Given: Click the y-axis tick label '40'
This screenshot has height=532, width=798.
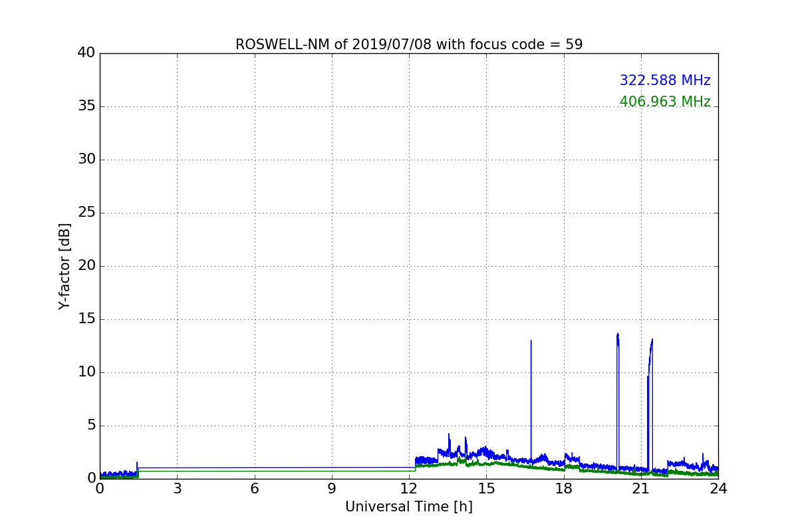Looking at the screenshot, I should (x=86, y=53).
